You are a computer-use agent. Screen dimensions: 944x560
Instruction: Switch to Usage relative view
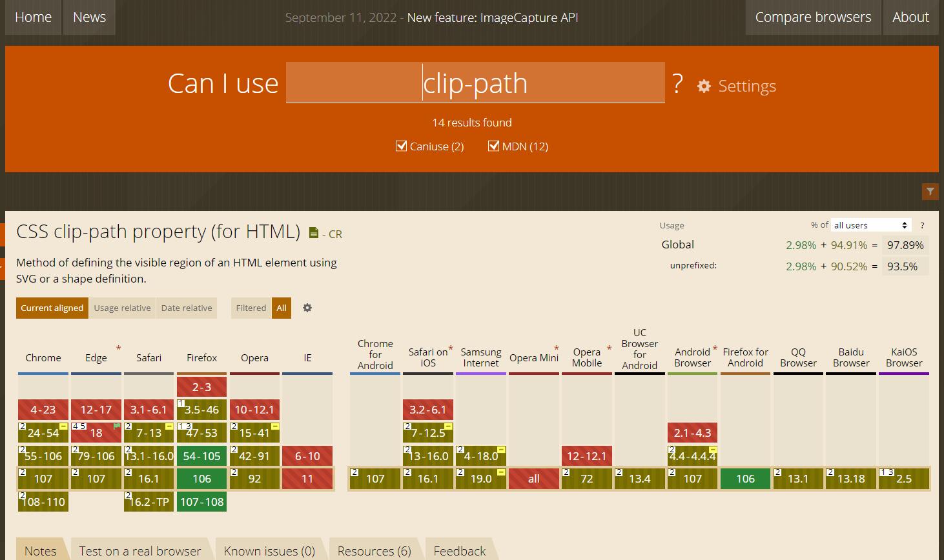(x=122, y=308)
